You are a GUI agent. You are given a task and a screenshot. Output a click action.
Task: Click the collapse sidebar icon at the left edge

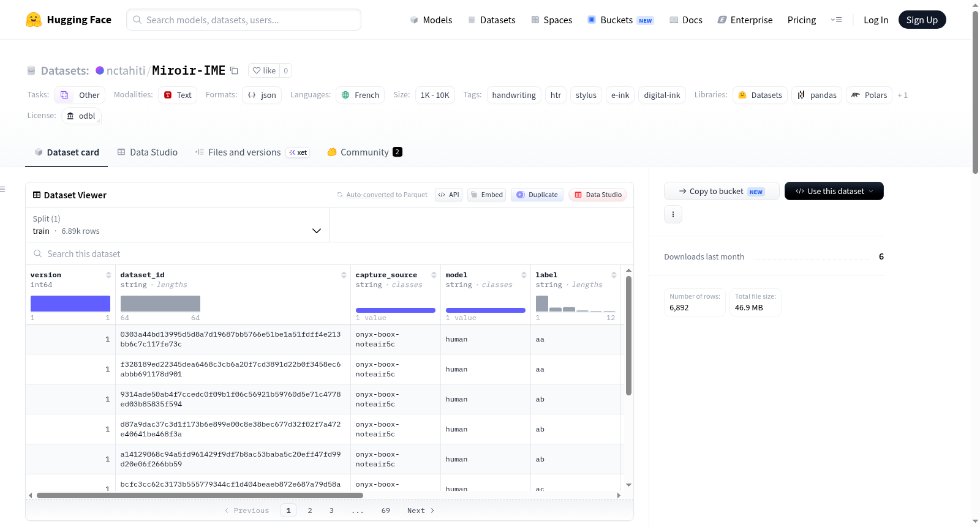2,189
